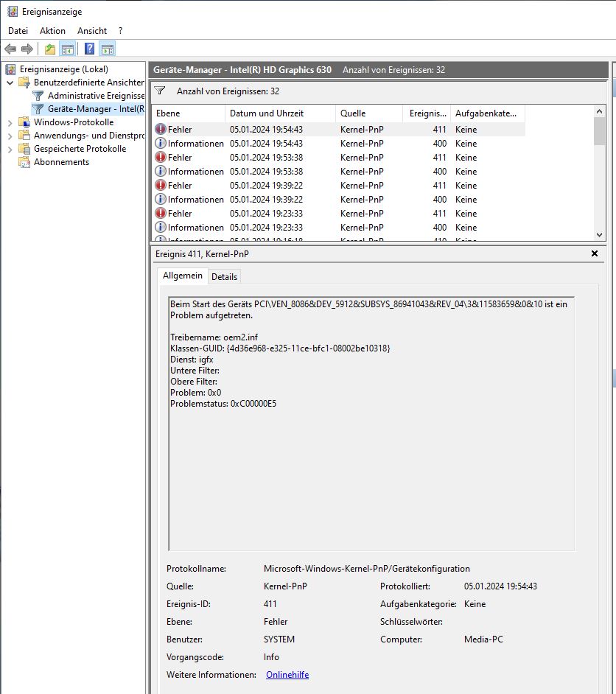Select the Informationen event at 19:54:43
616x694 pixels.
(x=338, y=144)
